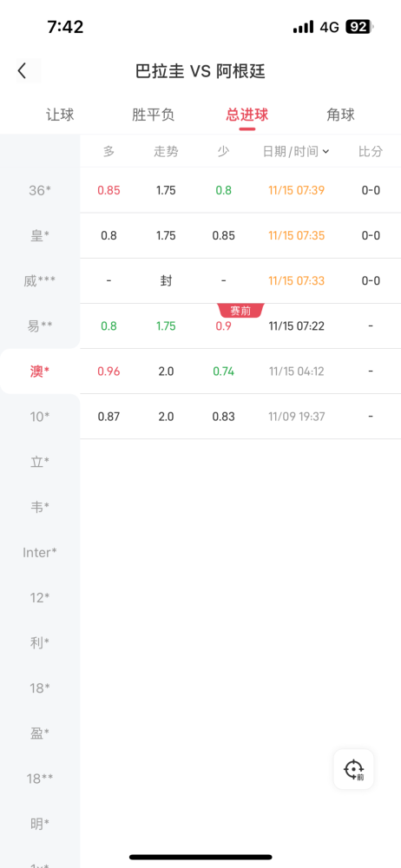Switch to the 让球 tab

pyautogui.click(x=60, y=115)
